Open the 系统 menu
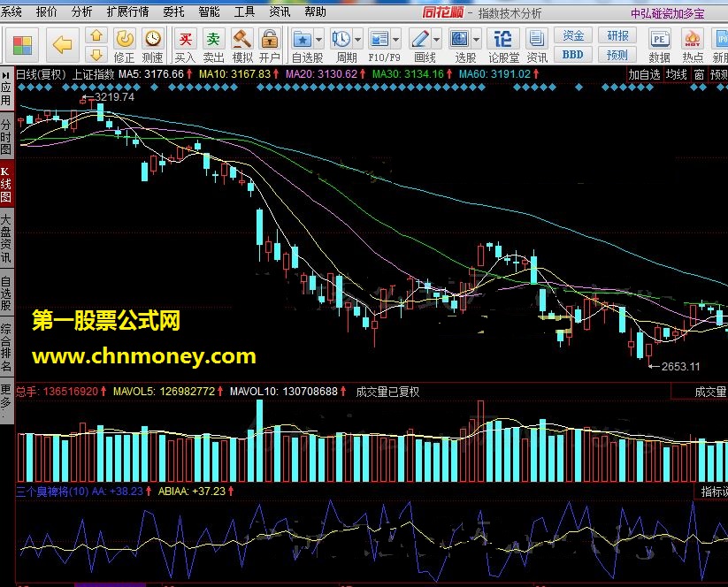The height and width of the screenshot is (587, 728). [x=11, y=11]
